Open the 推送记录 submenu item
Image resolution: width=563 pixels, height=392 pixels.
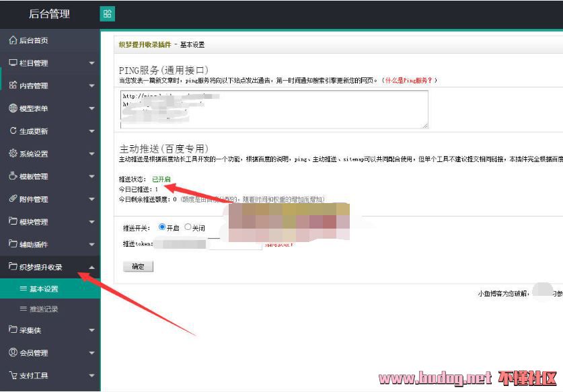(50, 309)
